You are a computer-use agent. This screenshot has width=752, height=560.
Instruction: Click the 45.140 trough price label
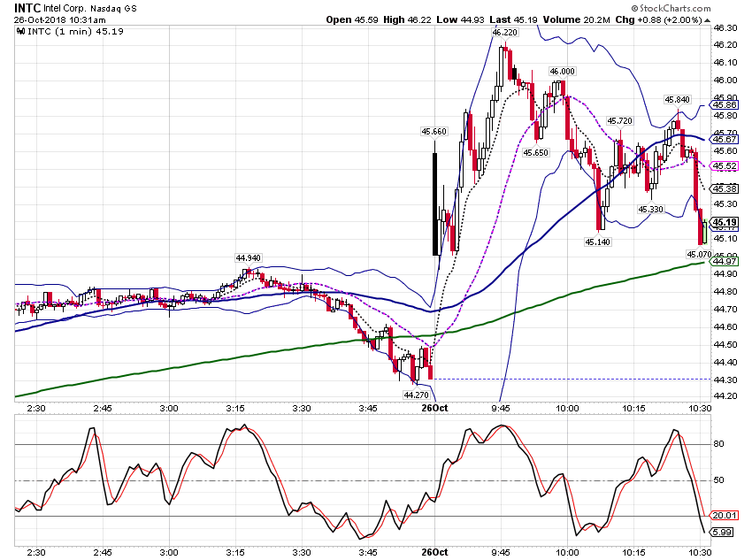click(x=597, y=242)
